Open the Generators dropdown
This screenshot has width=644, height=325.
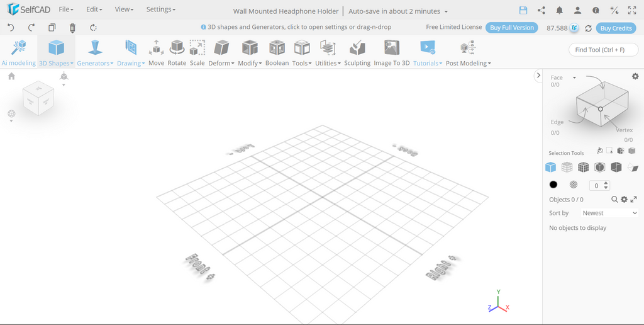click(x=95, y=53)
